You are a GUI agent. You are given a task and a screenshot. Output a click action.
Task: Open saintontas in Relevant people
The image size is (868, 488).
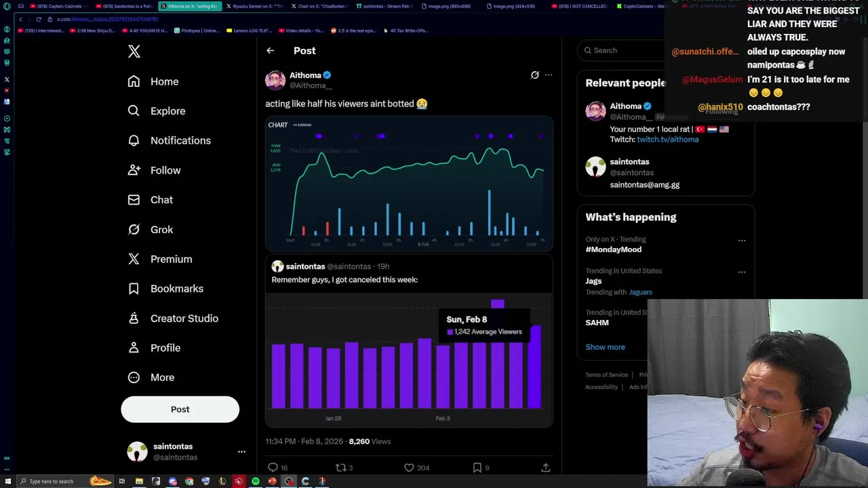pyautogui.click(x=629, y=162)
